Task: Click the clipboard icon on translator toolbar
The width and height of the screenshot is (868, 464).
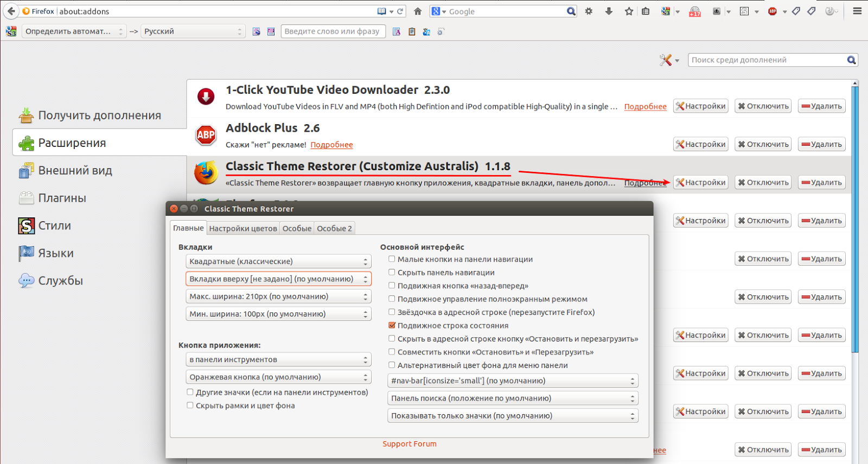Action: (x=412, y=32)
